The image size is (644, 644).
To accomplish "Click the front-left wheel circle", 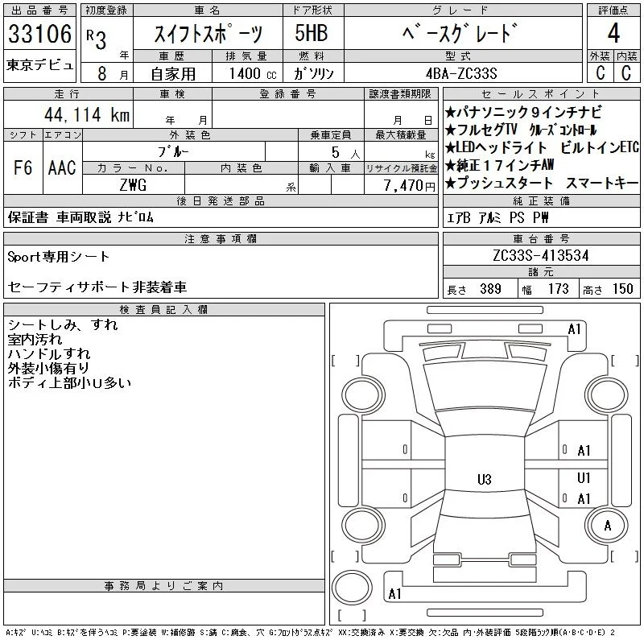I will [363, 395].
